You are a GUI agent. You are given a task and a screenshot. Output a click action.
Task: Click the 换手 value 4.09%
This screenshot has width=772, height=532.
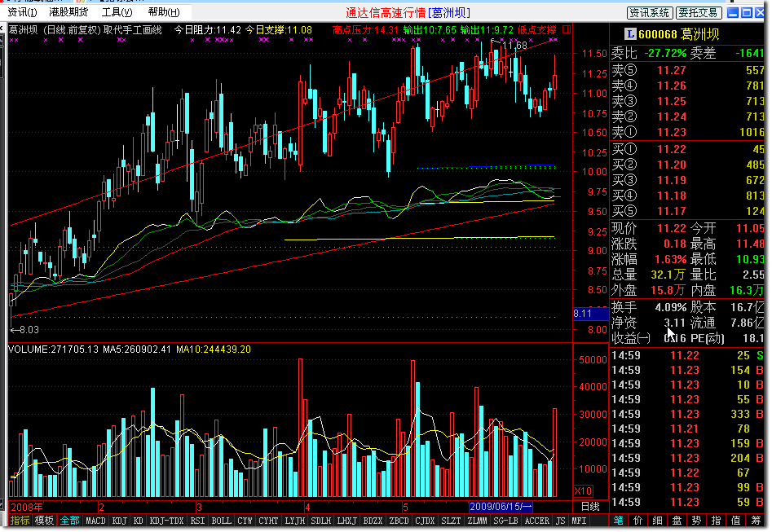(671, 308)
